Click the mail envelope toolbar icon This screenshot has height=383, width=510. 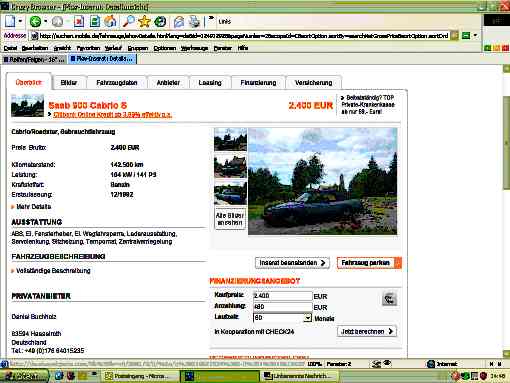[x=179, y=22]
